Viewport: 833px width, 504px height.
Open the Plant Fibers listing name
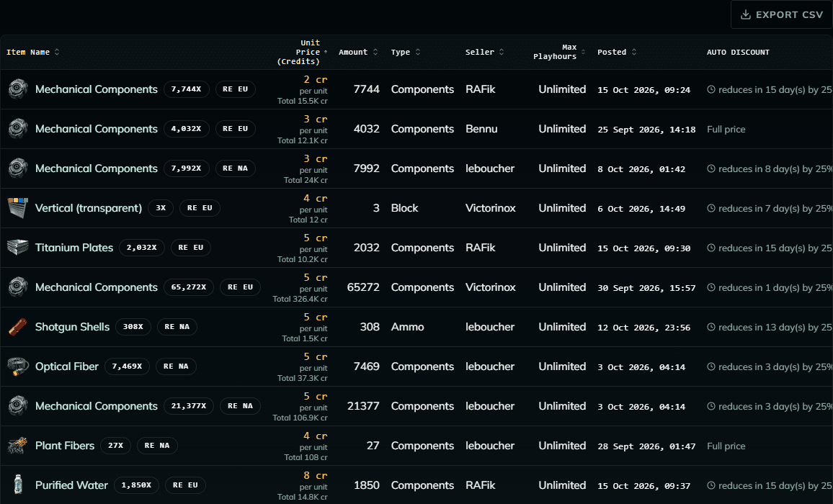coord(64,446)
